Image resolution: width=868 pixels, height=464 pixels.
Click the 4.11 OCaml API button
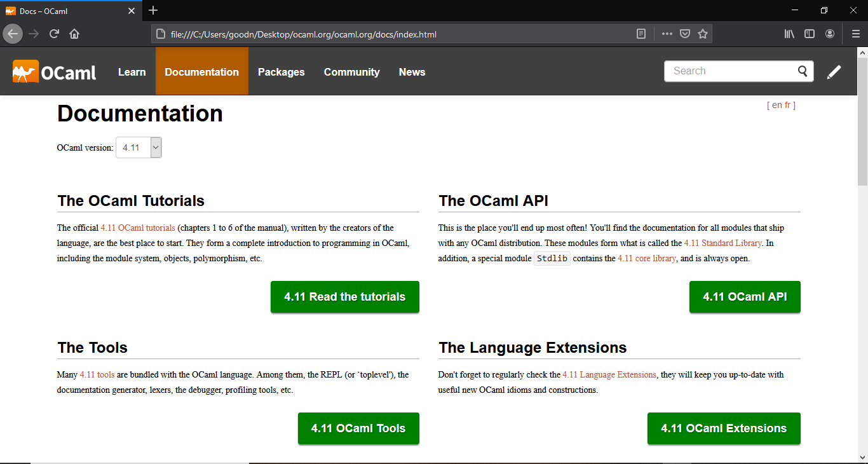745,297
